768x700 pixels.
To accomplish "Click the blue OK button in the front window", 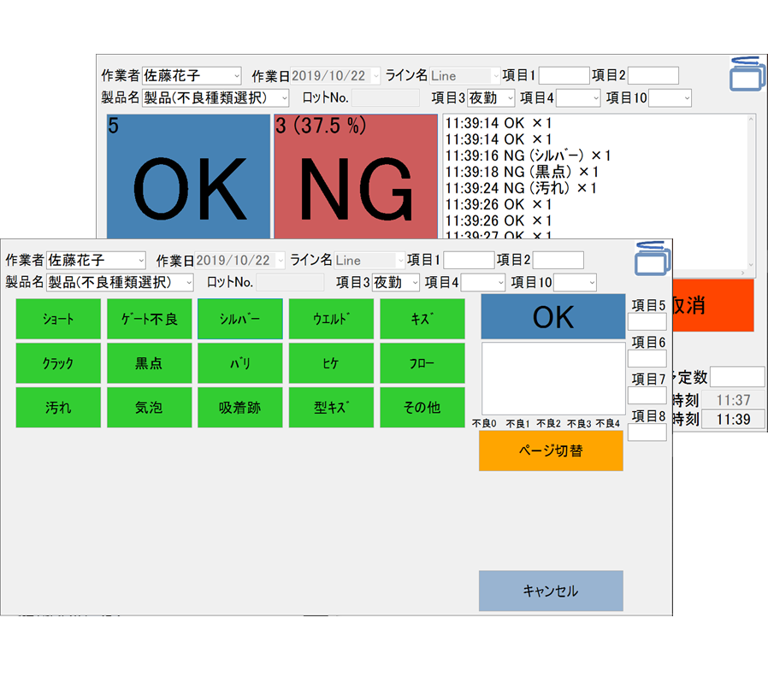I will tap(552, 317).
